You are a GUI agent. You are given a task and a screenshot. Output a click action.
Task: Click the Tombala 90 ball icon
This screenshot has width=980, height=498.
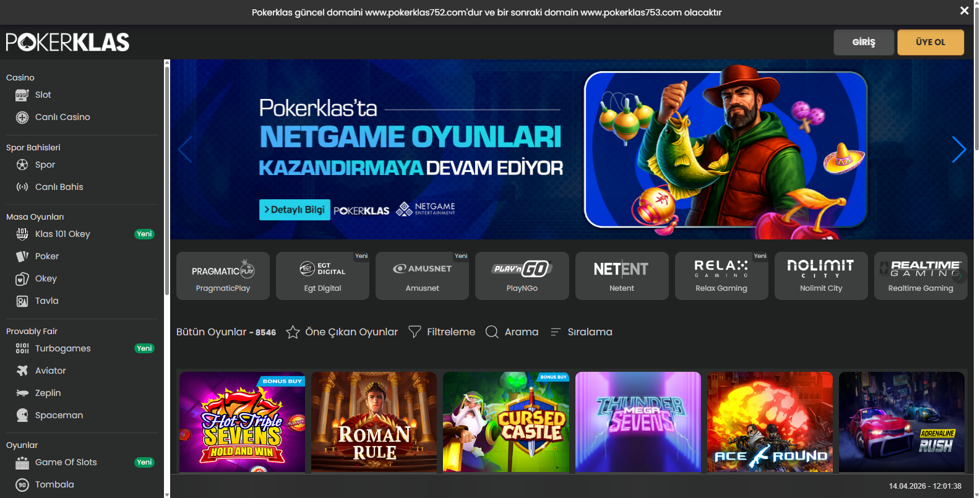pyautogui.click(x=22, y=484)
